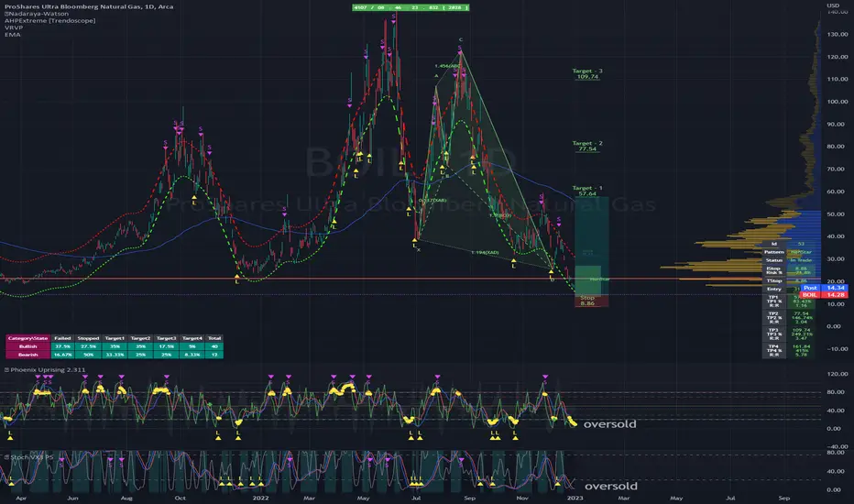Click the TP3 row label in the trade table
This screenshot has height=504, width=854.
tap(774, 330)
